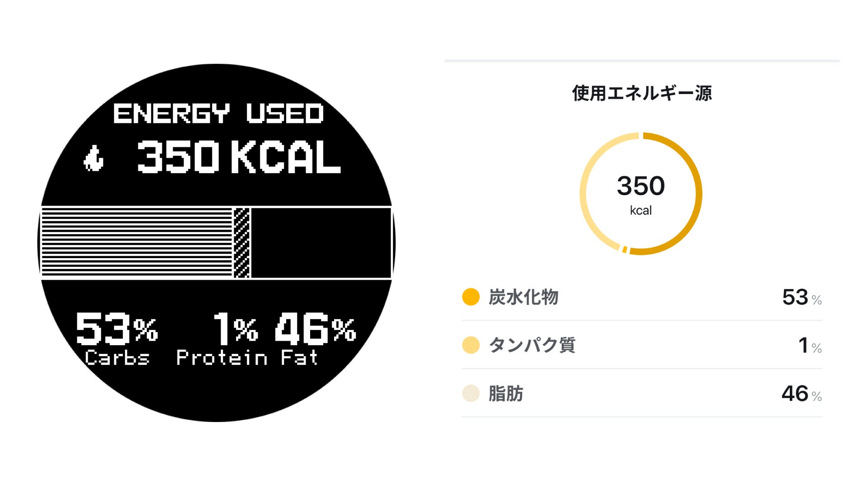Viewport: 868px width, 488px height.
Task: Click the yellow dot next to タンパク質
Action: coord(471,345)
